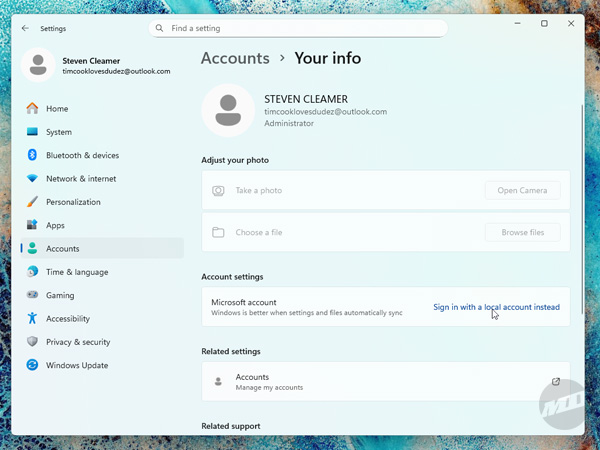This screenshot has height=450, width=600.
Task: Go to the System settings page
Action: (x=59, y=132)
